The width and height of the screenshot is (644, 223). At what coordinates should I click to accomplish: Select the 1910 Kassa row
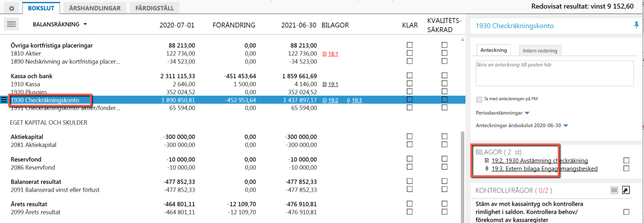point(232,84)
